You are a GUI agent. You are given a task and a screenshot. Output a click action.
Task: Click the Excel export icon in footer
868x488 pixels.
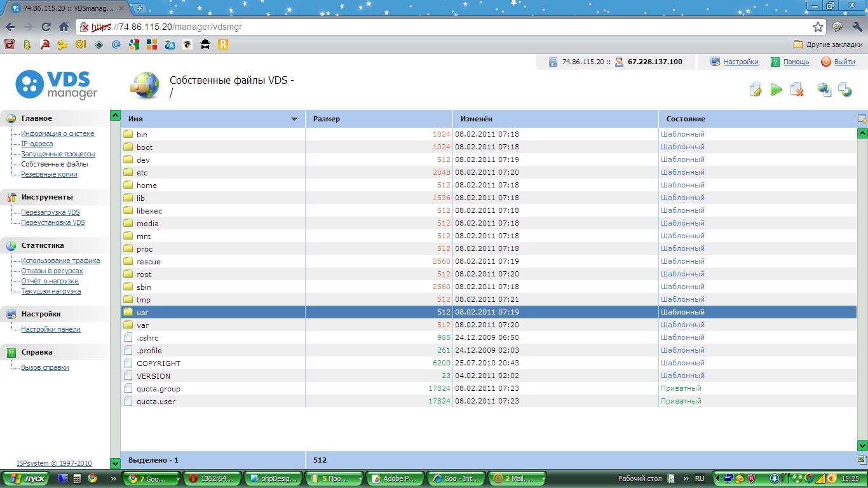pyautogui.click(x=862, y=459)
